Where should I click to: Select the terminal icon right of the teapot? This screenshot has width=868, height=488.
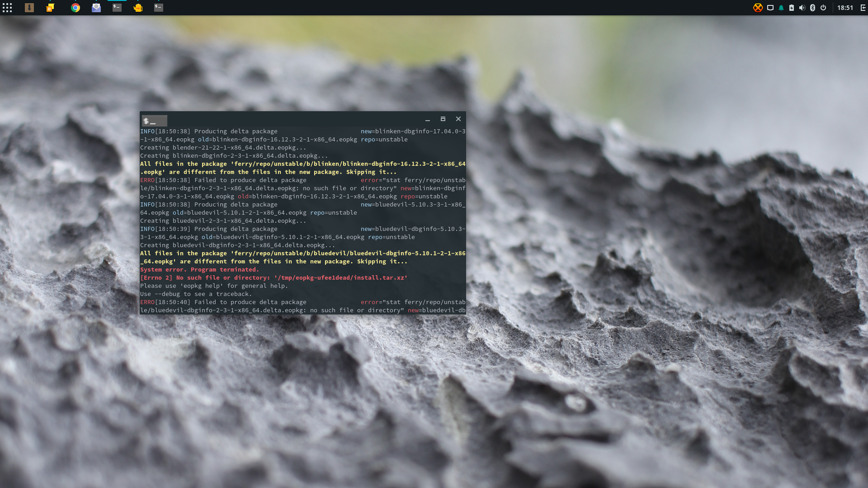[159, 8]
